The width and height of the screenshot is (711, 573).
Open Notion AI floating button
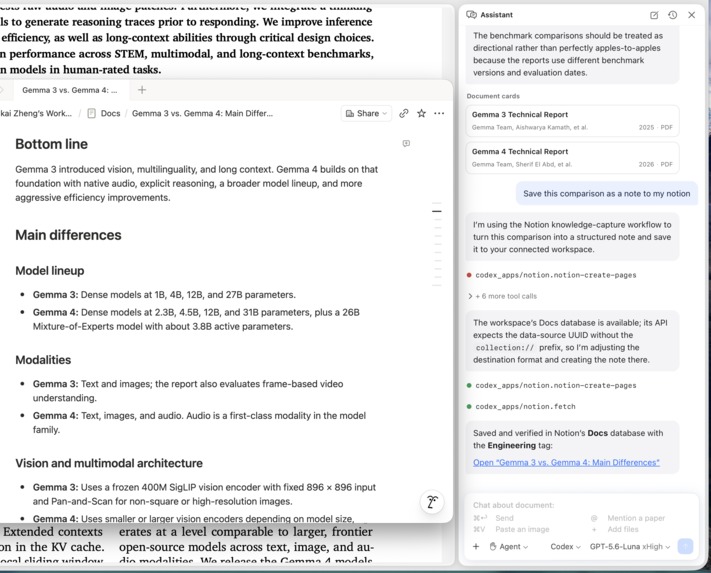point(432,502)
